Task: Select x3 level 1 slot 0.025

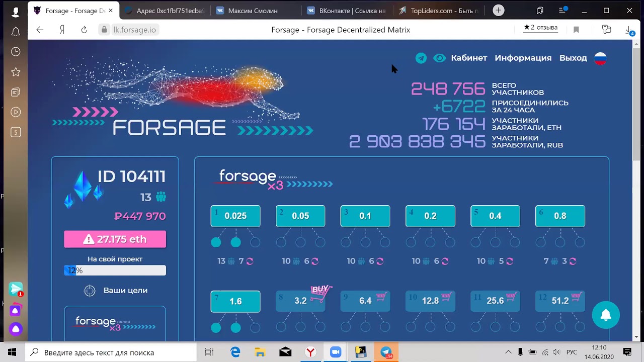Action: [235, 216]
